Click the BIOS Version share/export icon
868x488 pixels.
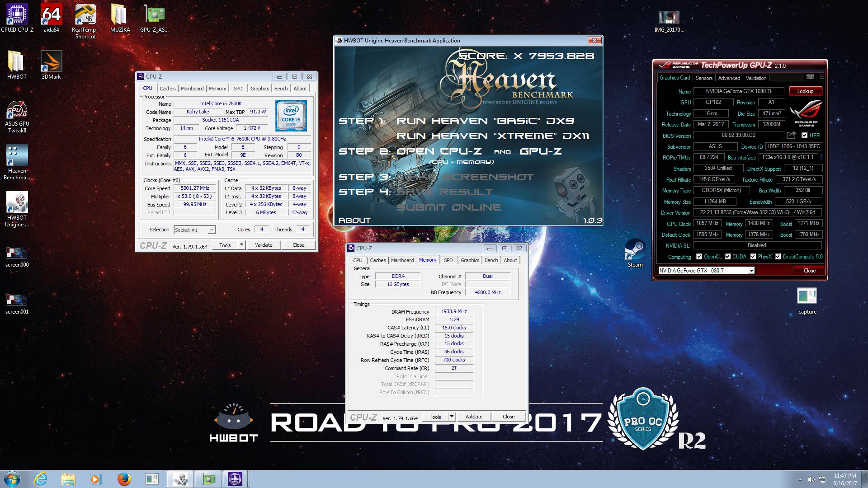click(791, 135)
